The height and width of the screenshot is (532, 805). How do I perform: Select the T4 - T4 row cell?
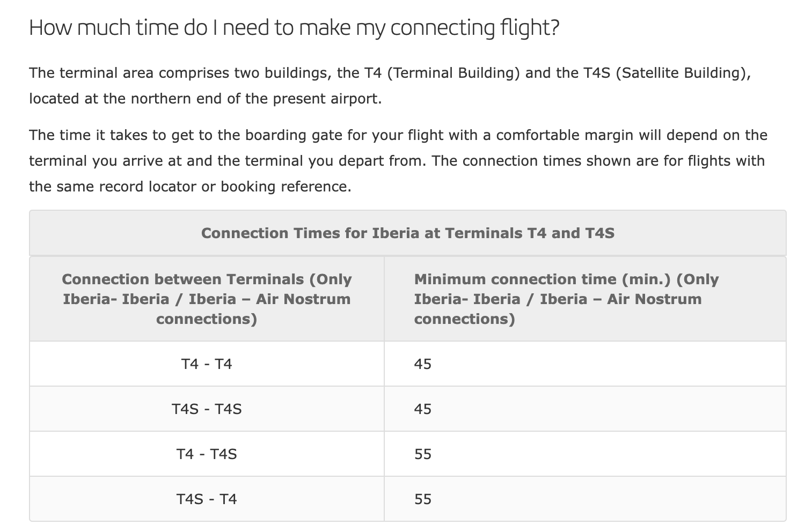(x=207, y=364)
